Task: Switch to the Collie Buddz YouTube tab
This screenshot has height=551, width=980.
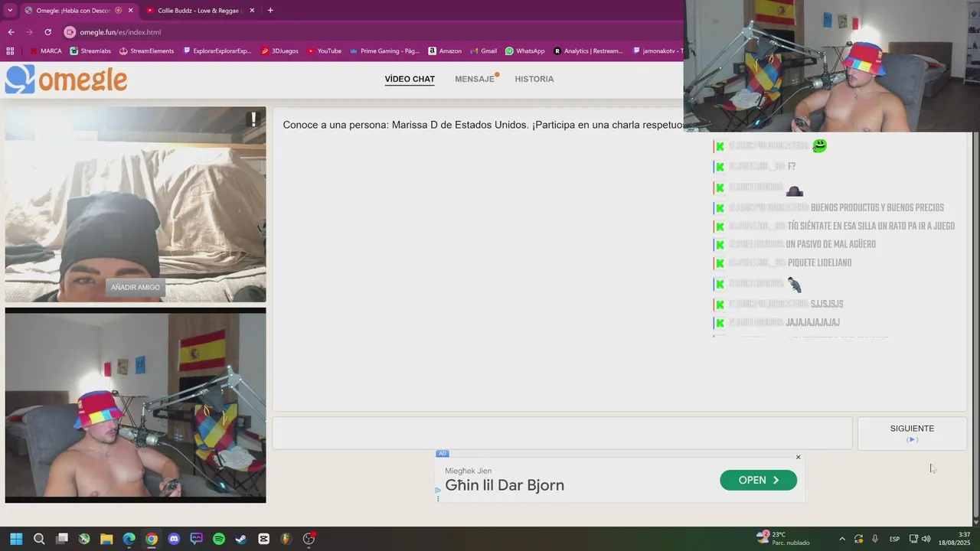Action: pyautogui.click(x=200, y=11)
